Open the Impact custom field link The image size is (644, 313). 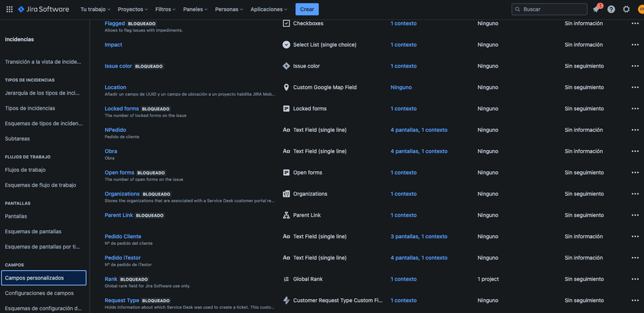[x=113, y=44]
